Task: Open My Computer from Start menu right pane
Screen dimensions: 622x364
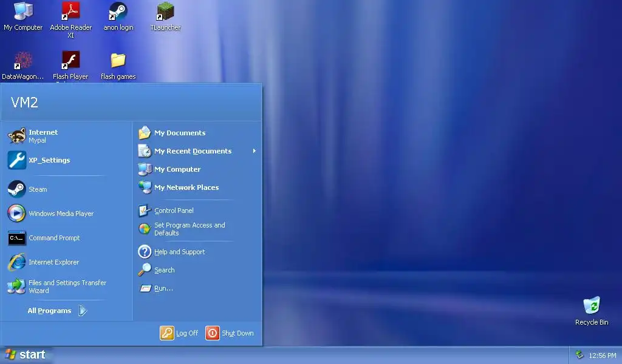Action: (x=197, y=169)
